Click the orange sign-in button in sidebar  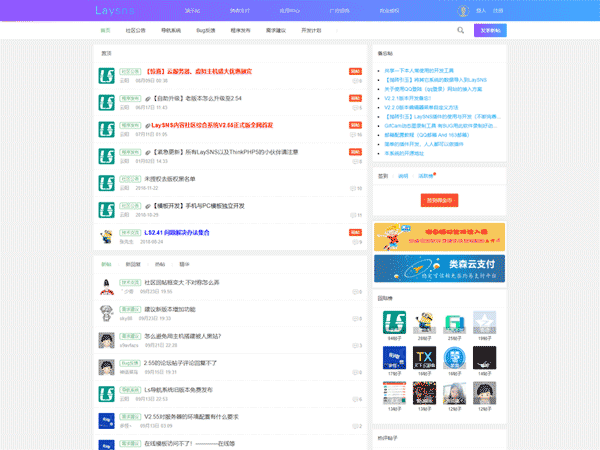point(440,200)
